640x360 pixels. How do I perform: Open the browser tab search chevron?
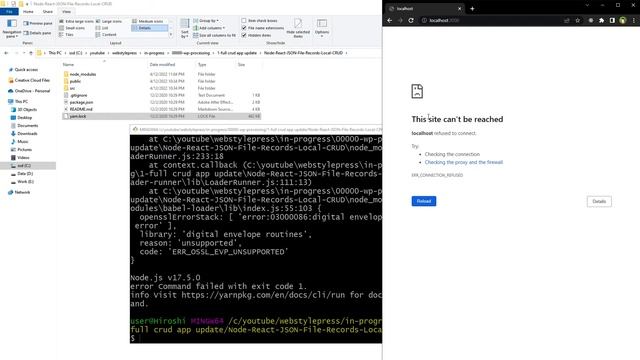587,5
